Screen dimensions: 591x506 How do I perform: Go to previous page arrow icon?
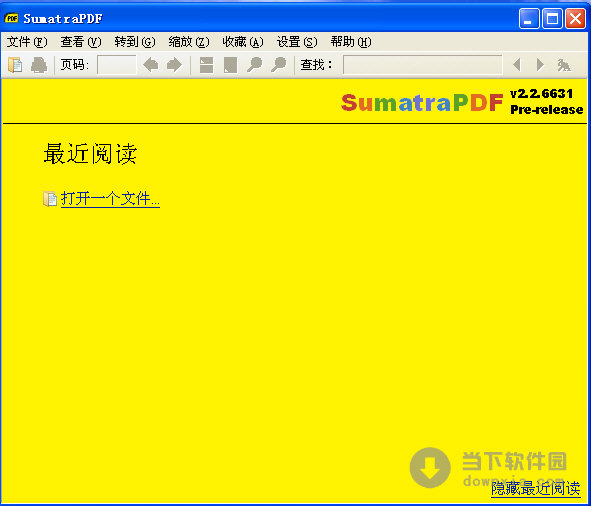click(151, 65)
